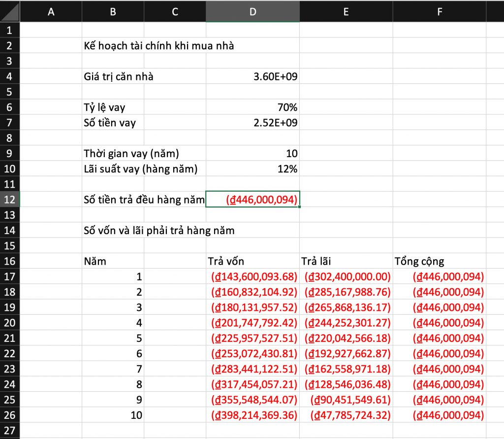504x439 pixels.
Task: Click 'Lãi suất vay (hàng năm)' label
Action: 140,169
